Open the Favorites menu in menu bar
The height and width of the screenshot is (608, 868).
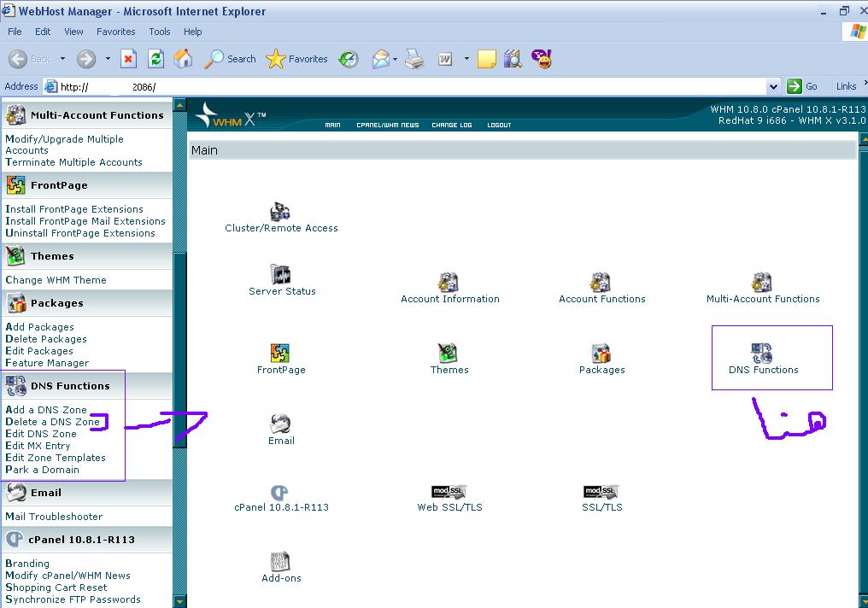pyautogui.click(x=115, y=32)
